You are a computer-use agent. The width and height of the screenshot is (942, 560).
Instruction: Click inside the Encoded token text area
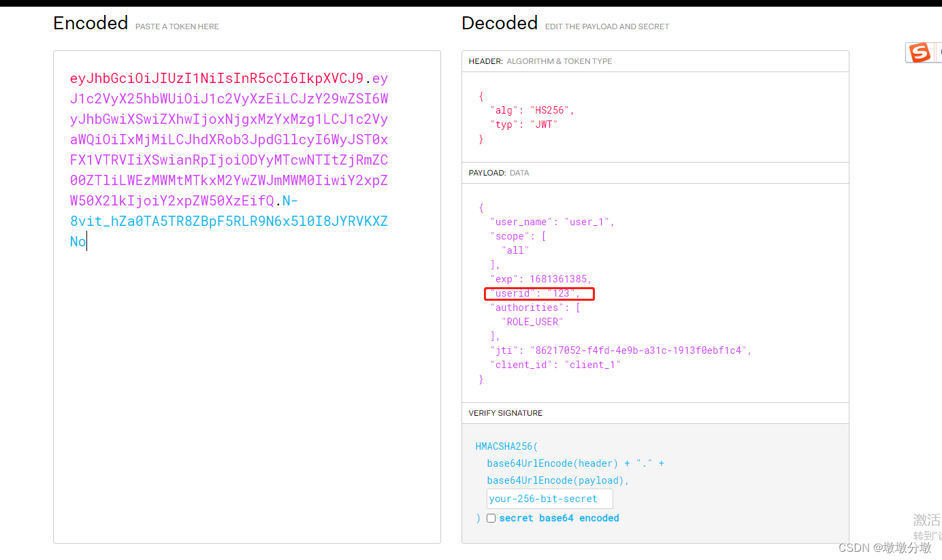[246, 297]
